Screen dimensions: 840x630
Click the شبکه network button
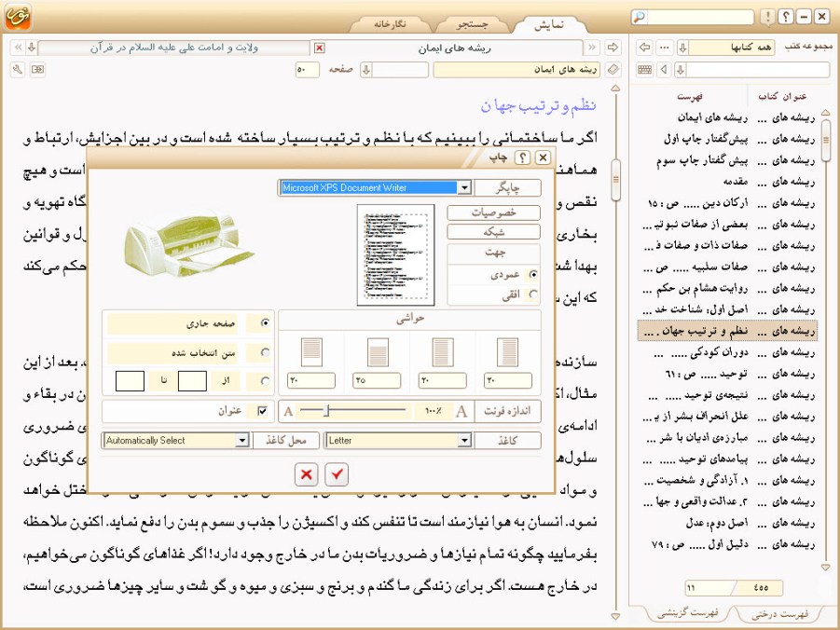(x=493, y=232)
